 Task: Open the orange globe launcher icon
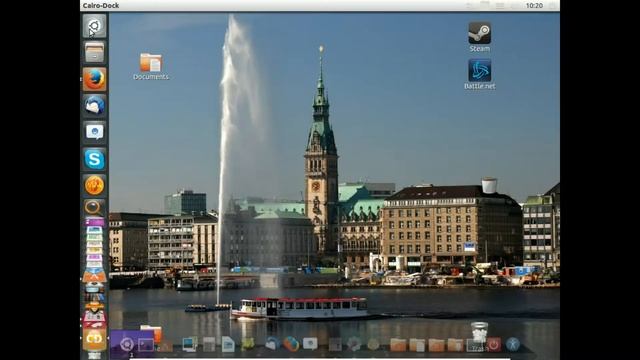click(94, 186)
